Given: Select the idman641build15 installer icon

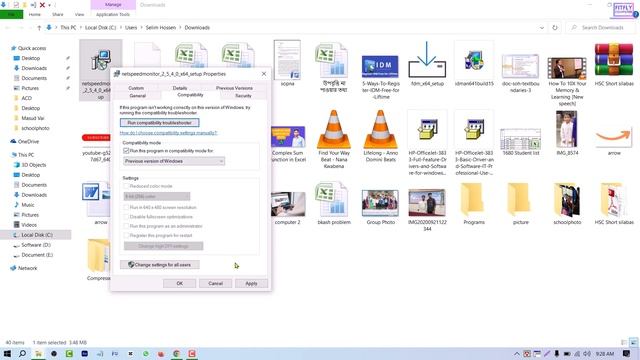Looking at the screenshot, I should [473, 60].
